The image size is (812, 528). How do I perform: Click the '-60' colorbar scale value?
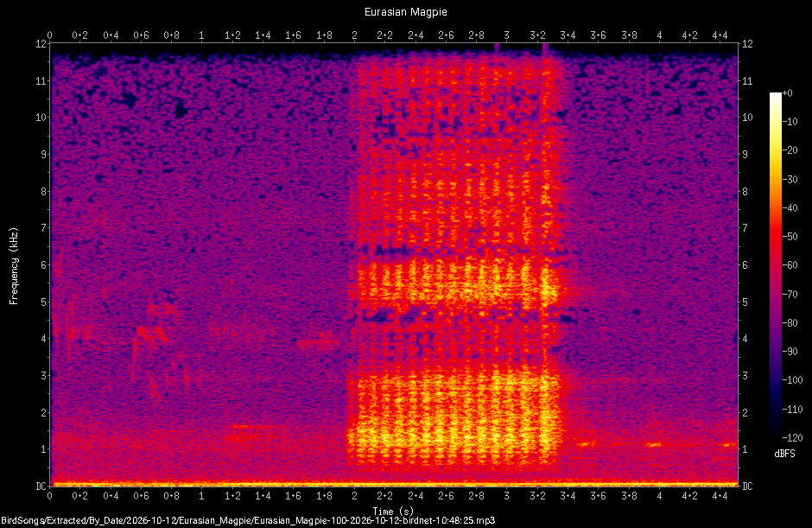pyautogui.click(x=790, y=265)
